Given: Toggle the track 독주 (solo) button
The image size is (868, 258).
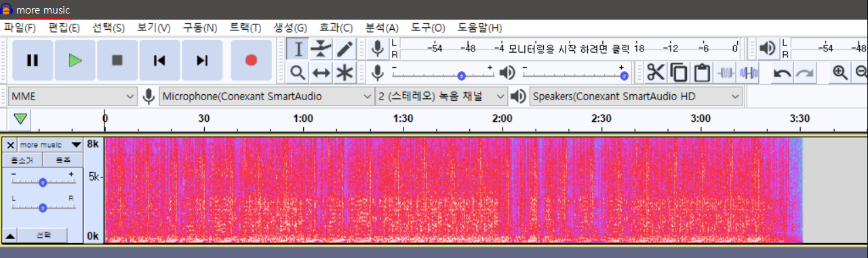Looking at the screenshot, I should (x=63, y=160).
